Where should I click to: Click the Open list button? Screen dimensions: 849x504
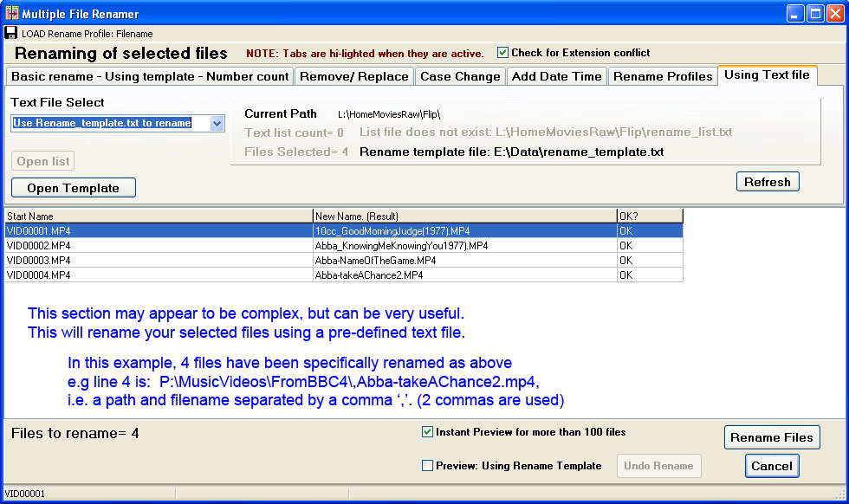tap(42, 161)
